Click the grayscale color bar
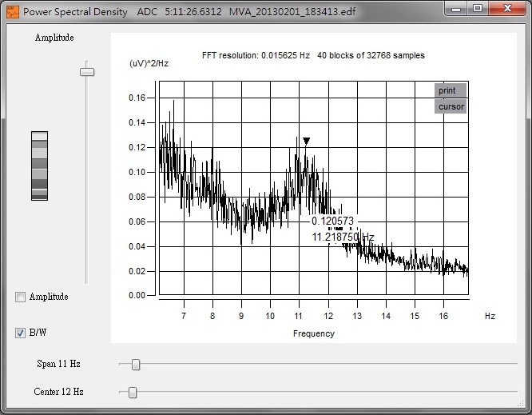The image size is (532, 415). [x=39, y=166]
